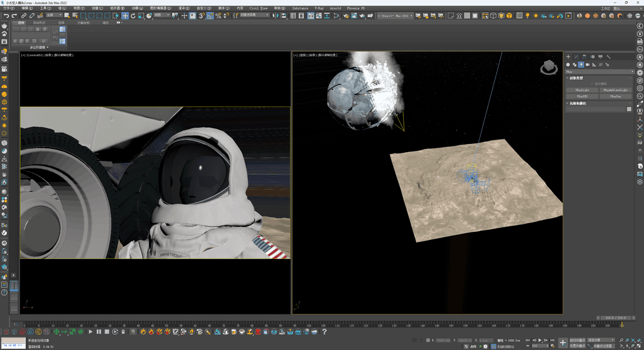Click the VRaySun button
Image resolution: width=644 pixels, height=350 pixels.
point(615,96)
